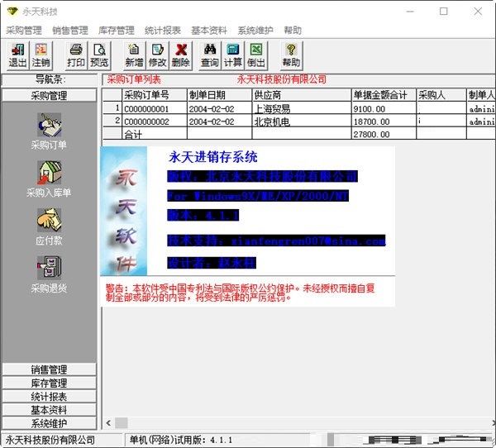The image size is (496, 448).
Task: Click the 合计 total row label
Action: click(155, 134)
